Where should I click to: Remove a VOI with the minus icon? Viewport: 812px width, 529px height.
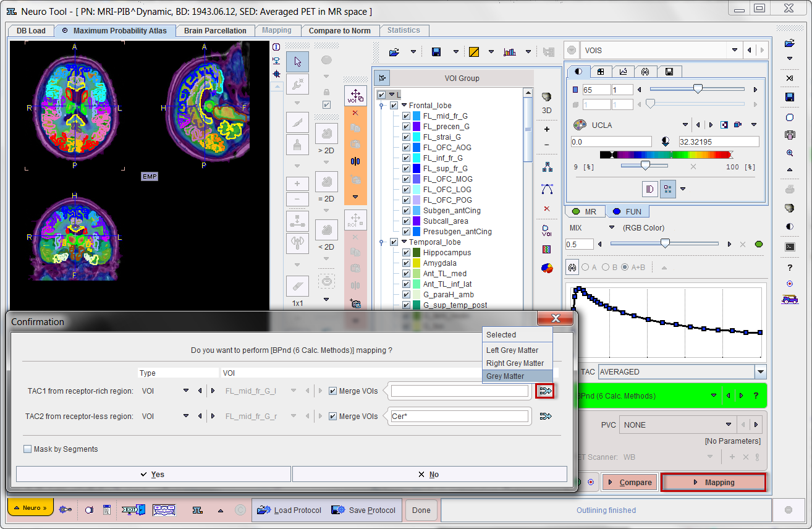pos(546,145)
